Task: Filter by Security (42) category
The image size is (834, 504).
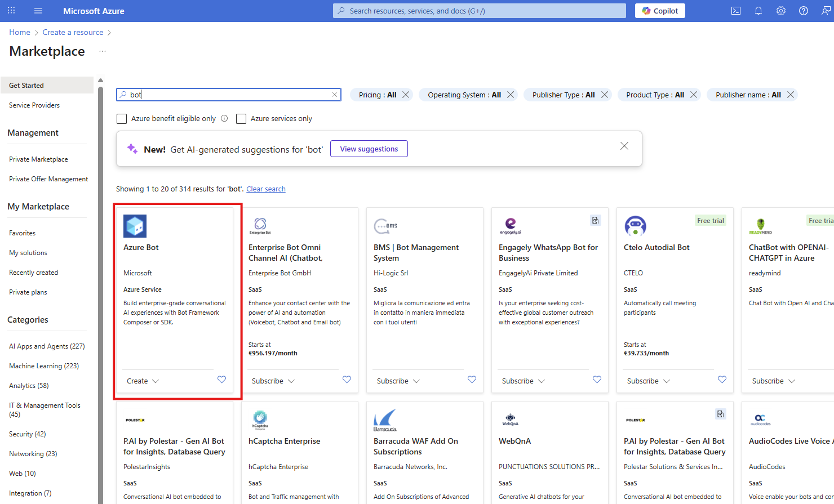Action: pos(28,434)
